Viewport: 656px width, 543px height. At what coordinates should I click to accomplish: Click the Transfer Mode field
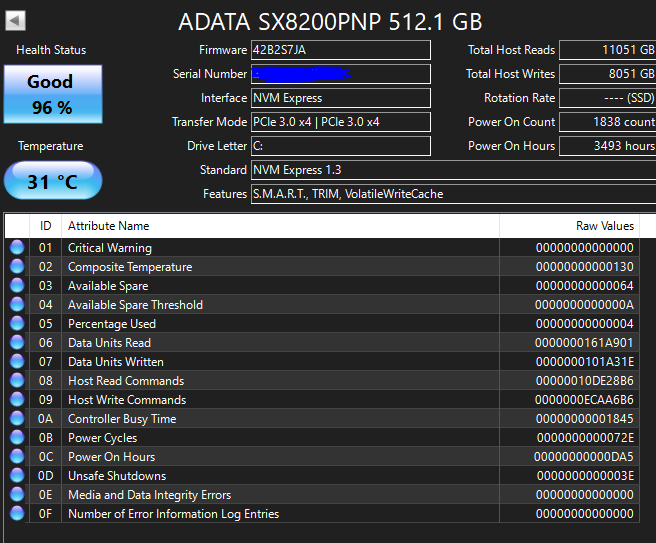(x=341, y=122)
